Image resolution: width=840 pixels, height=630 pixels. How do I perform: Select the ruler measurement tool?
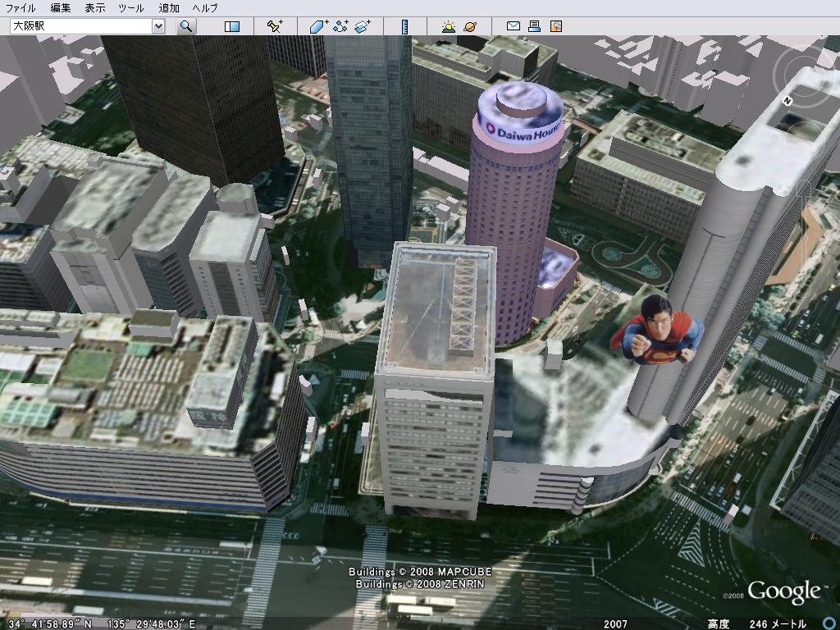point(405,26)
